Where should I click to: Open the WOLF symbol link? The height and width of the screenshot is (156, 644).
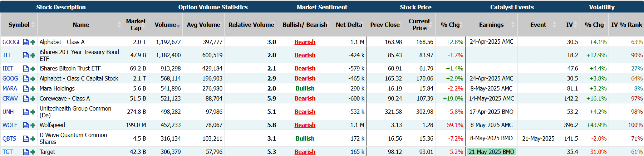click(x=10, y=125)
